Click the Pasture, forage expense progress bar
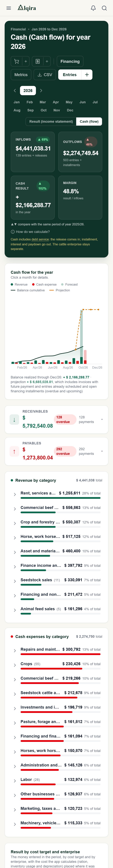113x868 pixels. [x=60, y=727]
